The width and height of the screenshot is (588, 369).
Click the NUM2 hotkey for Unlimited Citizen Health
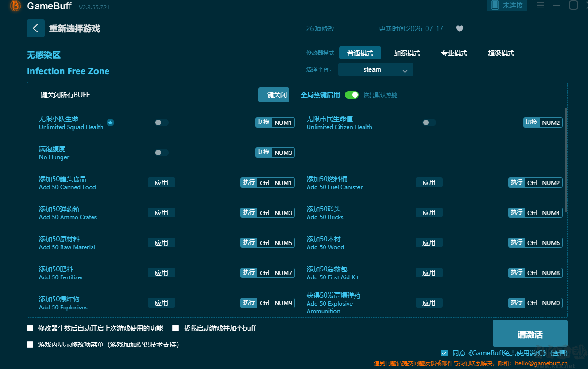pos(543,123)
